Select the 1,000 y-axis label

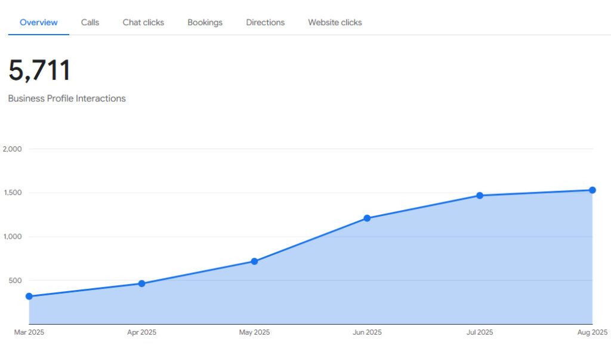[13, 237]
